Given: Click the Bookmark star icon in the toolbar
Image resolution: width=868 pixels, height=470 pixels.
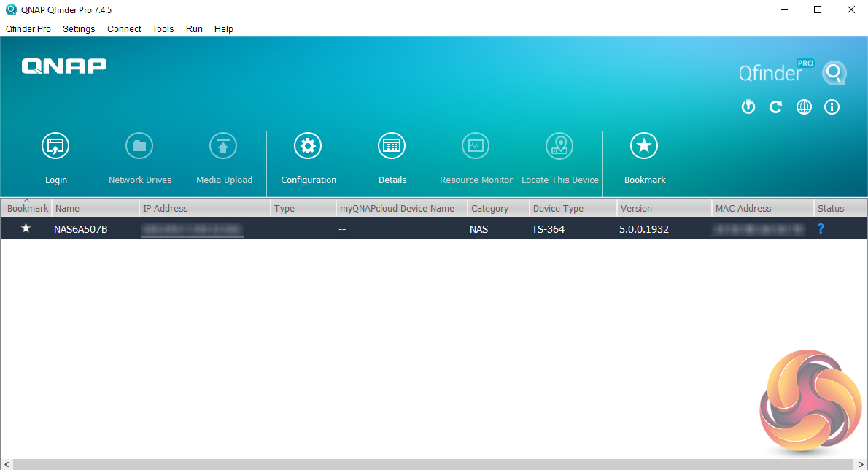Looking at the screenshot, I should pyautogui.click(x=644, y=145).
